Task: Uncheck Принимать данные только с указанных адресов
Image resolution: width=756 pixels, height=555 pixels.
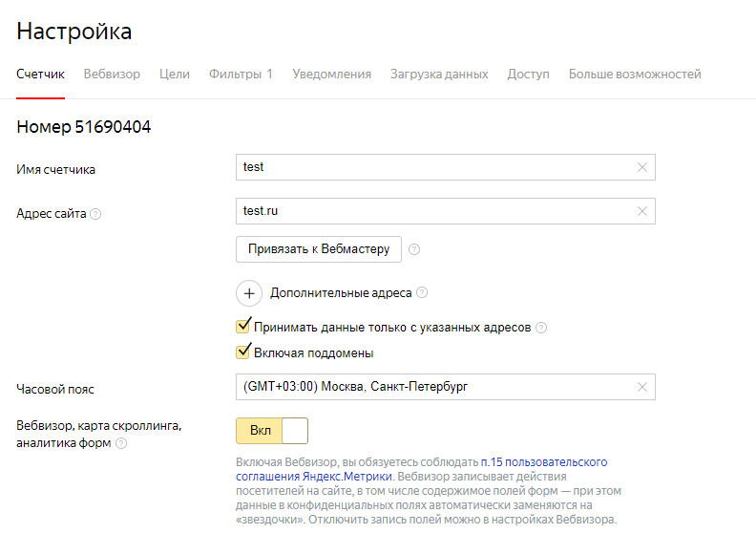Action: (x=243, y=327)
